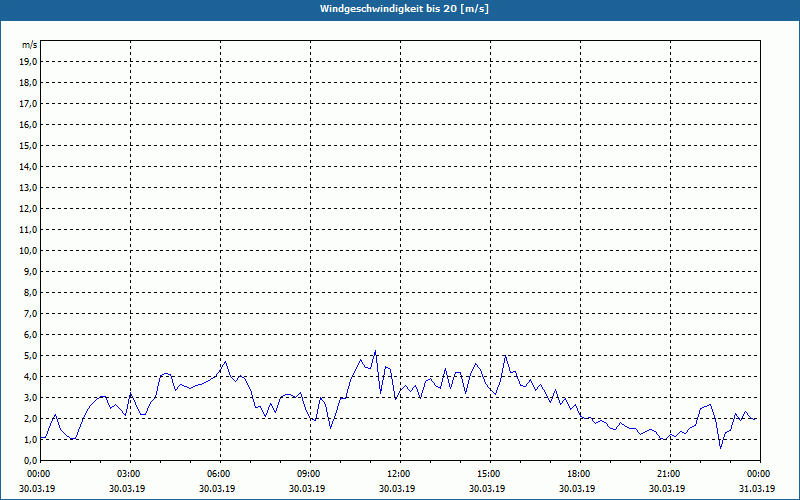
Task: Select the 5,0 y-axis label
Action: click(x=31, y=356)
